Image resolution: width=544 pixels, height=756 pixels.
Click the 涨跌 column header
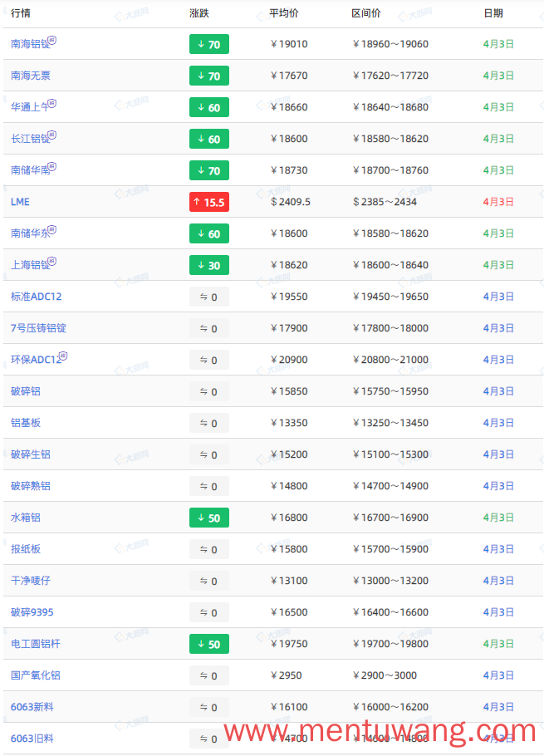(199, 13)
